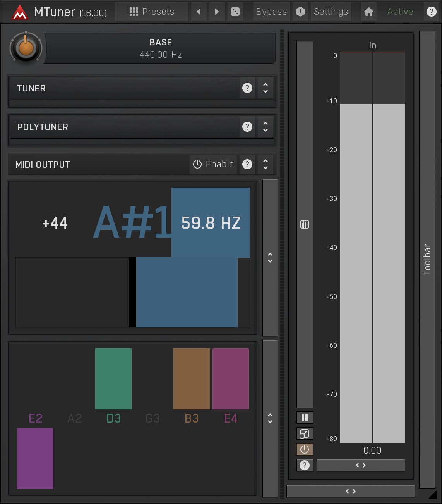
Task: Toggle the Bypass button
Action: tap(272, 12)
